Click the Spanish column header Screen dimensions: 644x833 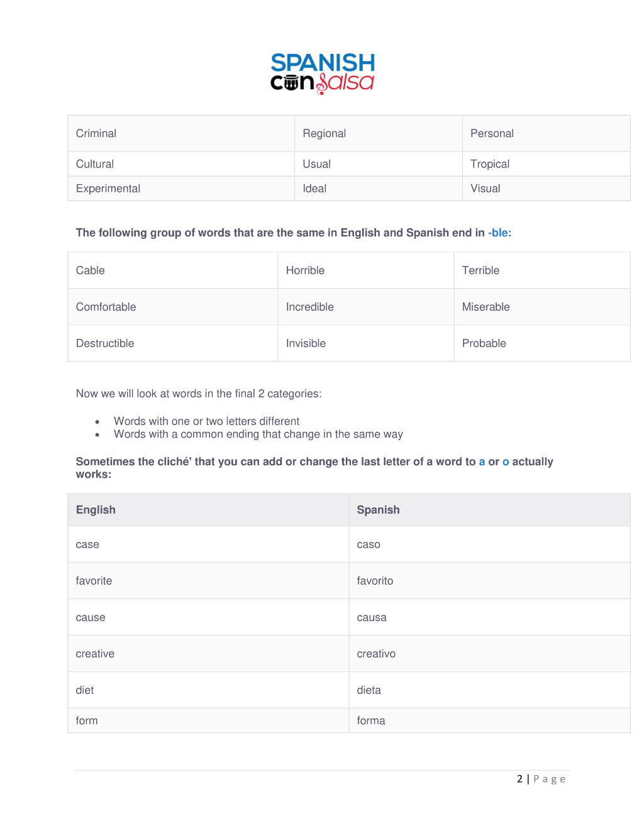point(489,510)
